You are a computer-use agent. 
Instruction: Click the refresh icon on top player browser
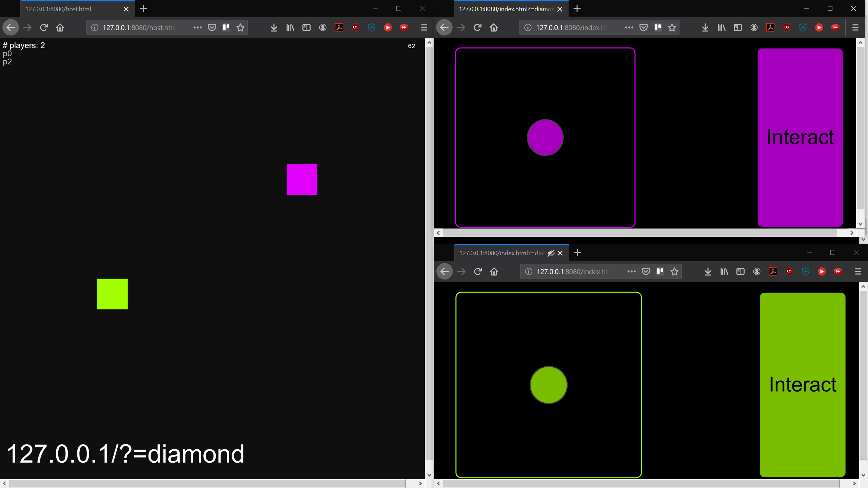[x=477, y=27]
